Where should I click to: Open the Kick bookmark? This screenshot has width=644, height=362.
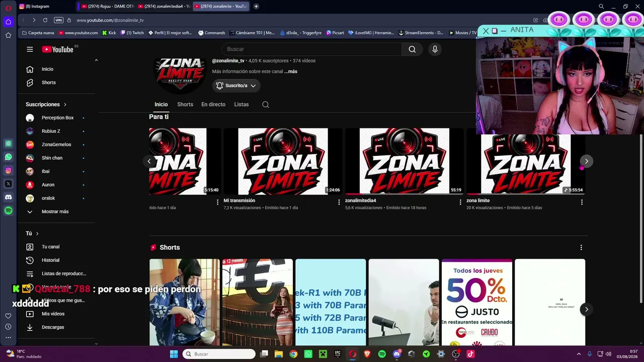coord(109,33)
